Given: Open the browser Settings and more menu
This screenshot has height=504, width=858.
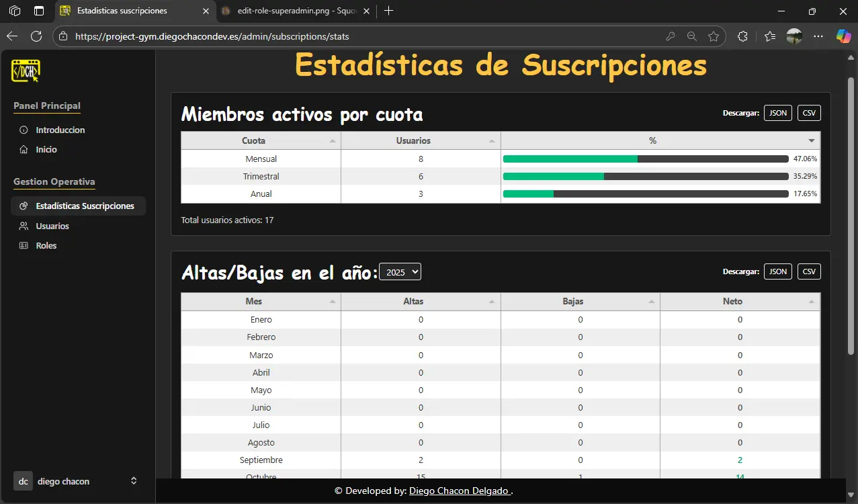Looking at the screenshot, I should (x=818, y=36).
